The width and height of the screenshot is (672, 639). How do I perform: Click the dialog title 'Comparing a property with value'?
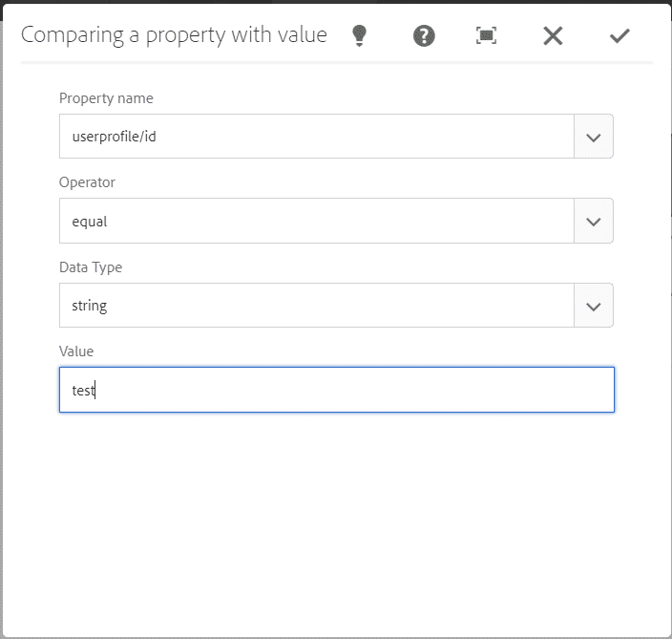(x=174, y=35)
